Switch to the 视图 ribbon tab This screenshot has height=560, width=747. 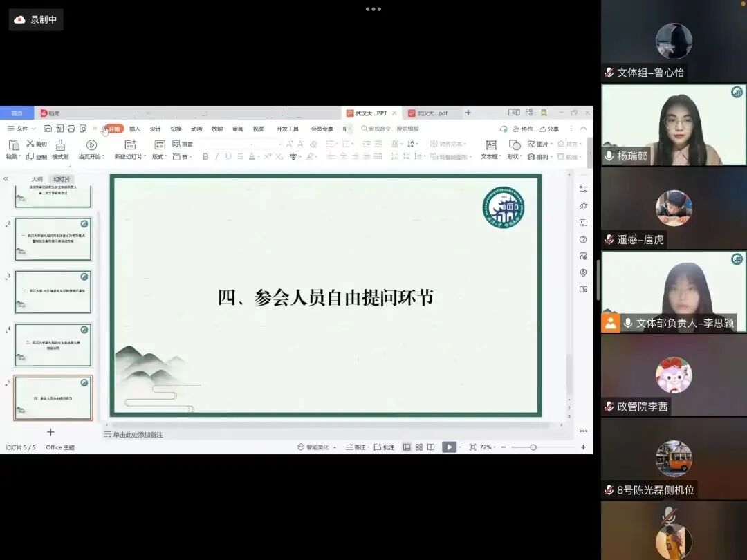pos(259,129)
